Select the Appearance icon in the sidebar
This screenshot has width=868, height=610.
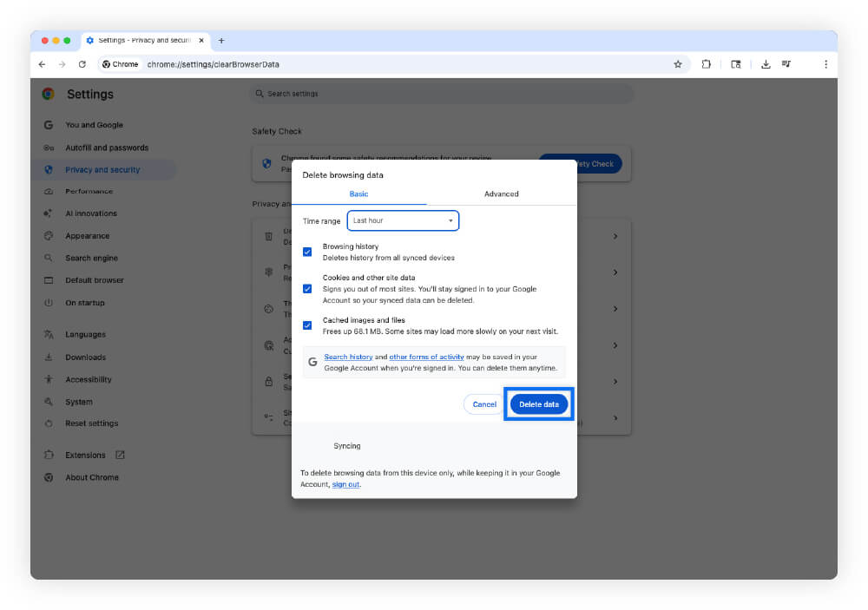tap(49, 235)
